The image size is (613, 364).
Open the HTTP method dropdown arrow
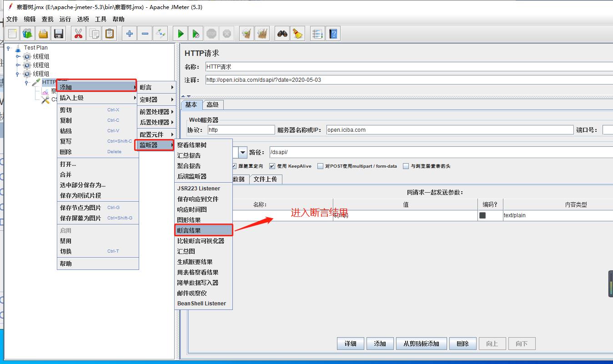pos(242,153)
